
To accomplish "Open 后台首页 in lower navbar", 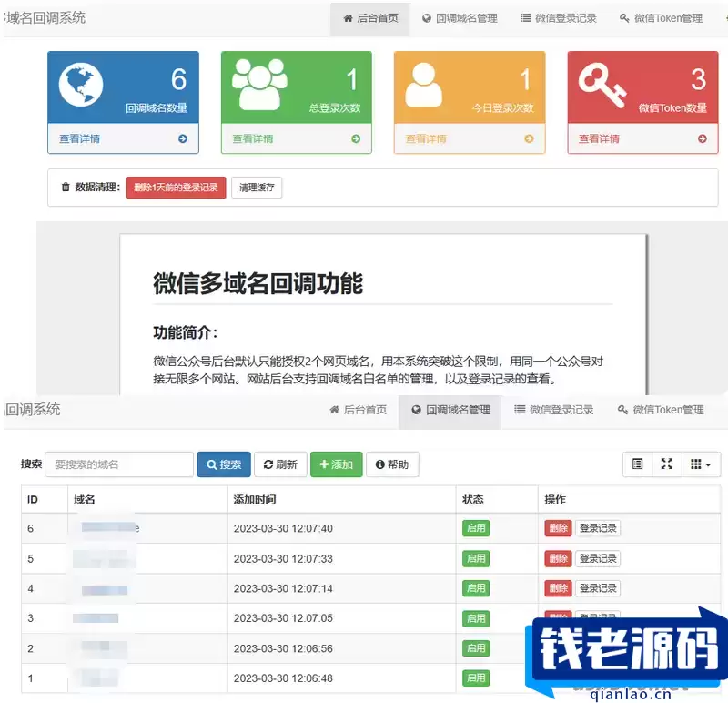I will [x=358, y=410].
